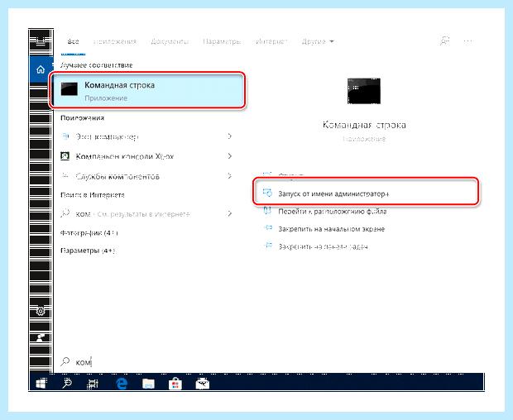Switch to the Приложения tab
Image resolution: width=513 pixels, height=420 pixels.
pos(115,41)
